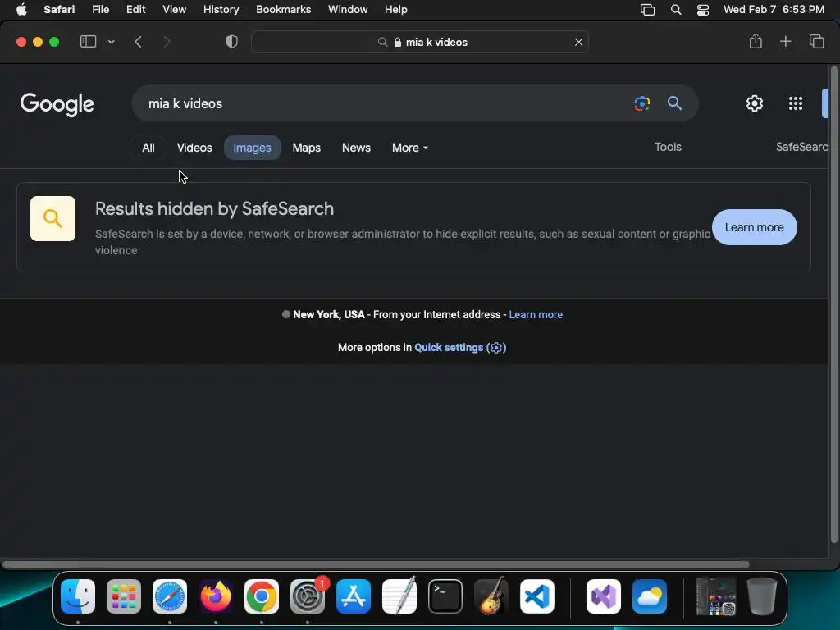Switch to the Videos tab

click(194, 148)
